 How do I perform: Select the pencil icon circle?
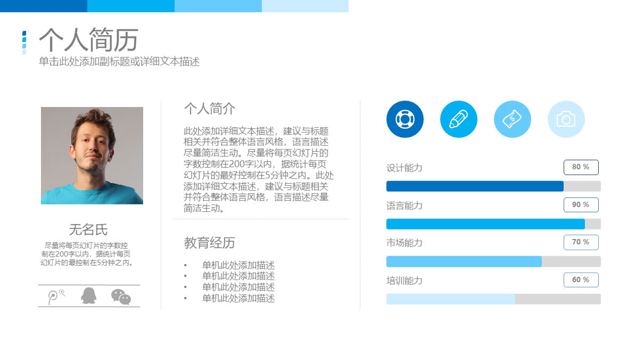(459, 119)
